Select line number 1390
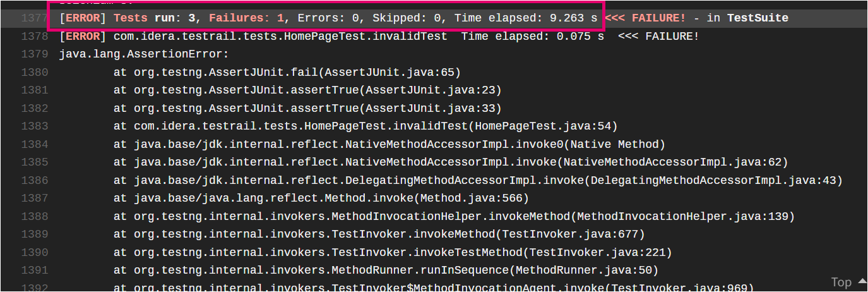This screenshot has width=868, height=292. coord(34,252)
